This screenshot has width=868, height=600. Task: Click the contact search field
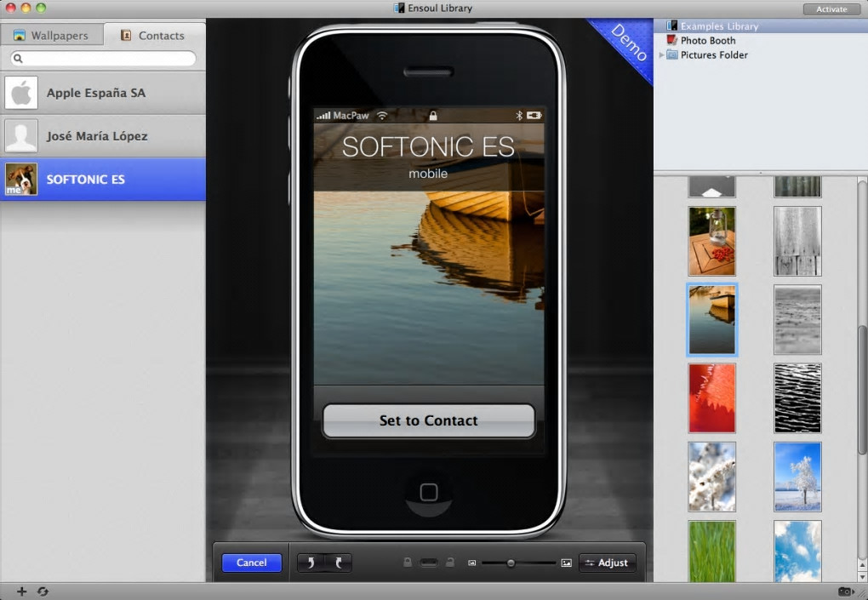tap(103, 58)
